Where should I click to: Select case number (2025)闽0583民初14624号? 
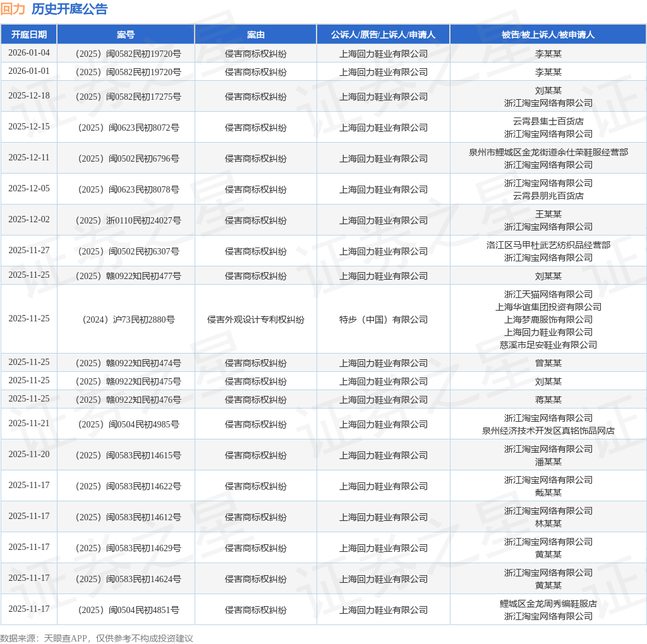pos(128,579)
